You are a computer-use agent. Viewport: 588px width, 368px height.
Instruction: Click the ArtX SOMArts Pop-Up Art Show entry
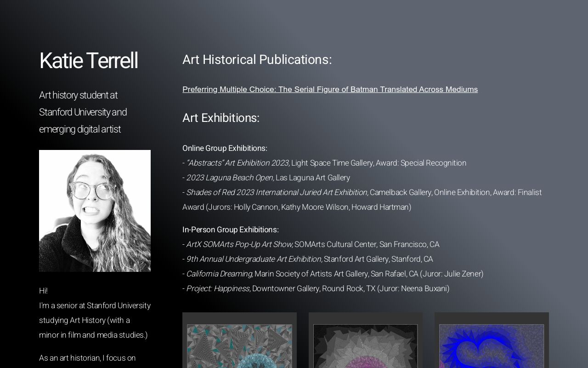[x=239, y=244]
